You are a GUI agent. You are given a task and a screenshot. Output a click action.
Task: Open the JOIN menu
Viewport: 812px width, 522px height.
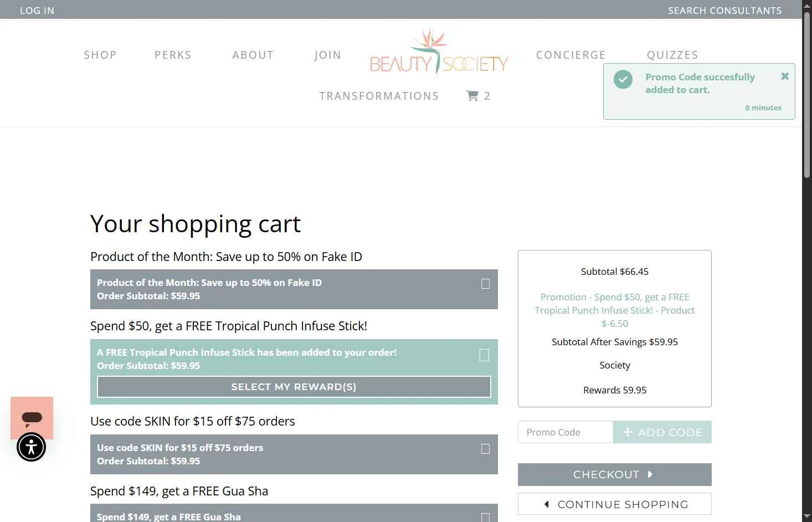[x=327, y=55]
